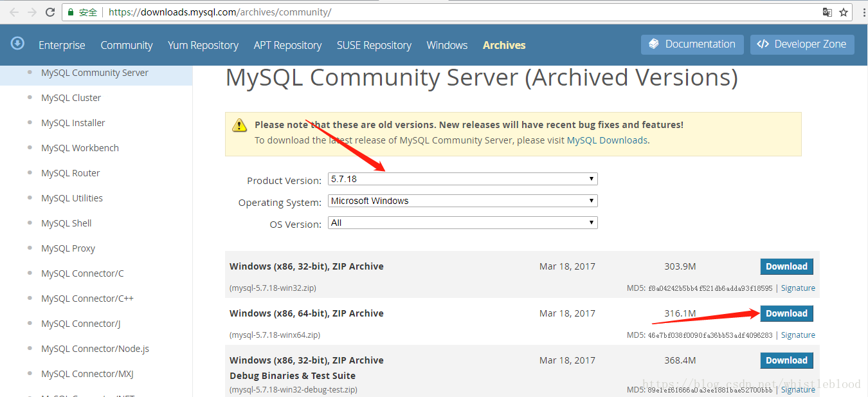Open the Documentation button
Image resolution: width=868 pixels, height=397 pixels.
692,44
